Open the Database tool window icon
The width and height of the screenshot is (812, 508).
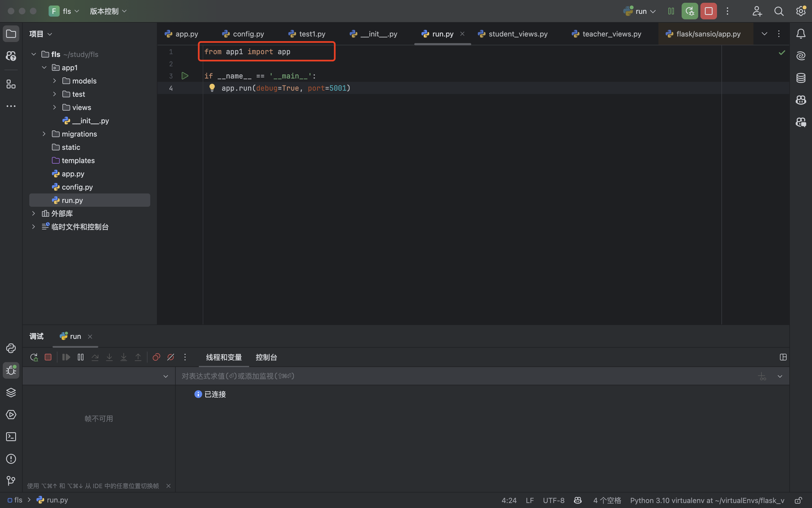click(x=801, y=78)
